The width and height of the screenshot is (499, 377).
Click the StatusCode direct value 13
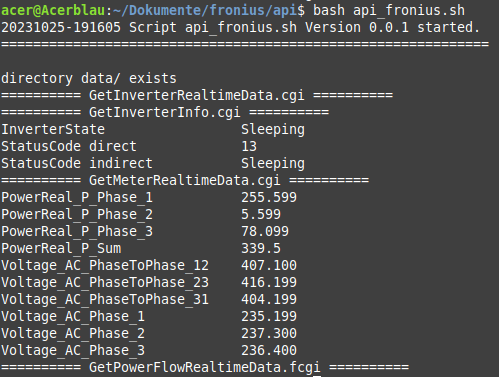click(249, 146)
